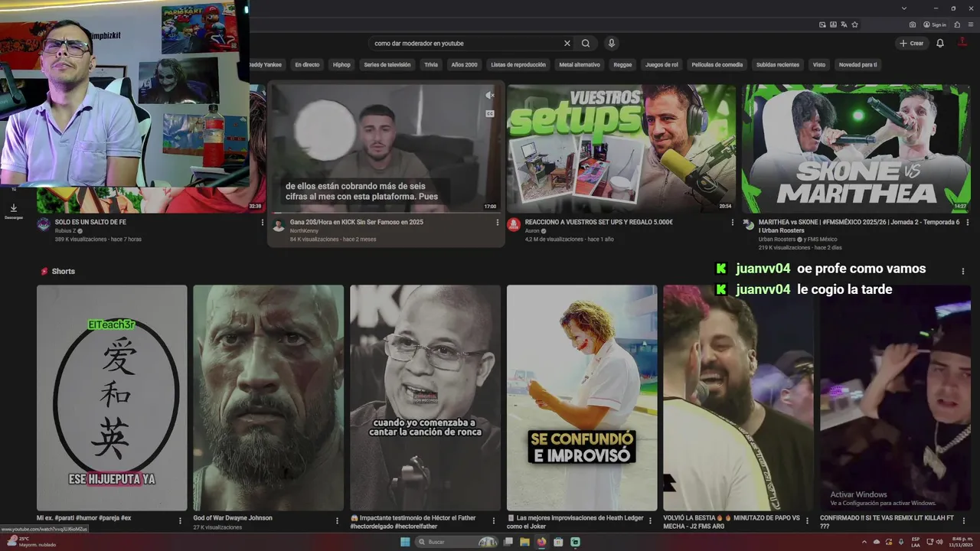Open the NorthKenny channel link

304,230
